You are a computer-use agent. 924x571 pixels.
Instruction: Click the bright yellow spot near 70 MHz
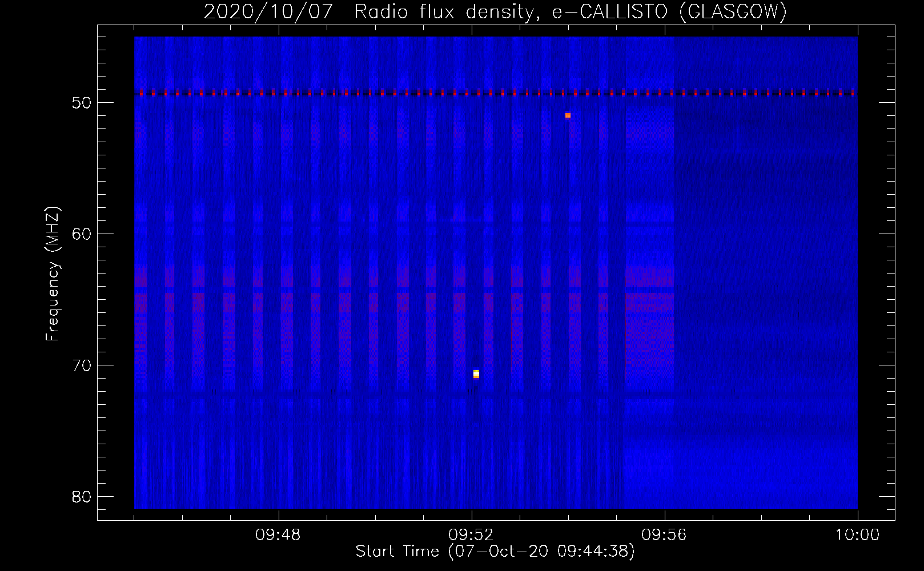tap(476, 374)
